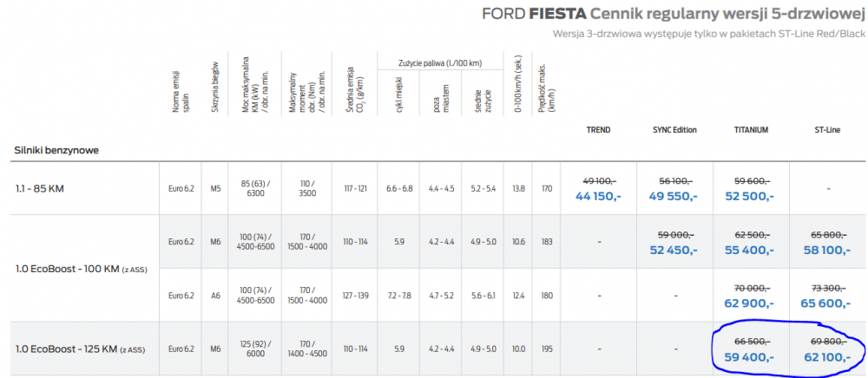Click the "Średnia emisja CO2 (g/km)" header
The image size is (868, 378).
click(354, 88)
